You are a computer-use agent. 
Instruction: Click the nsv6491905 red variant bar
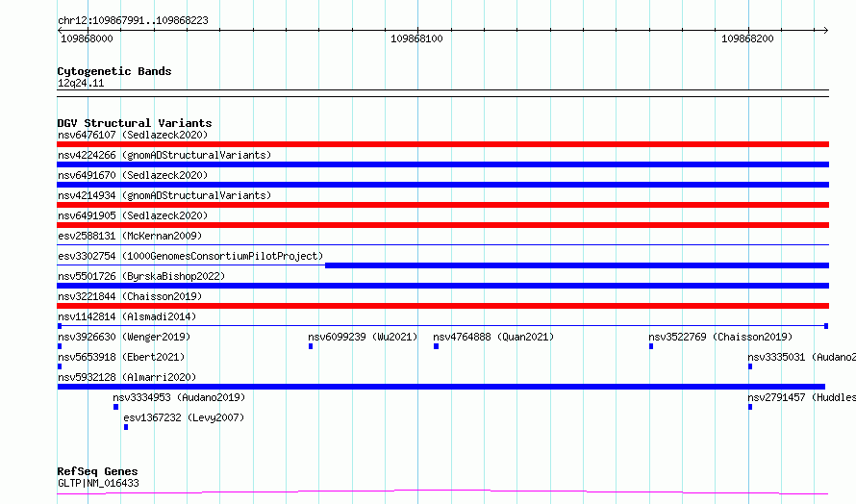tap(442, 225)
